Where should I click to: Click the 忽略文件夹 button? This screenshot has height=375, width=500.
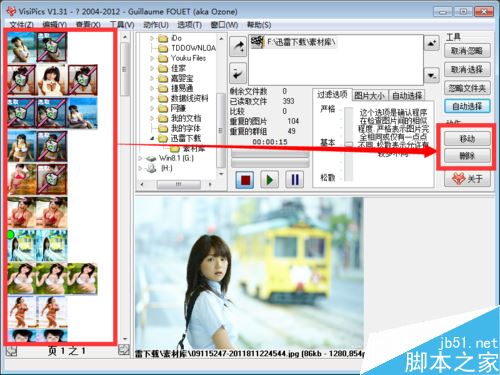(467, 88)
